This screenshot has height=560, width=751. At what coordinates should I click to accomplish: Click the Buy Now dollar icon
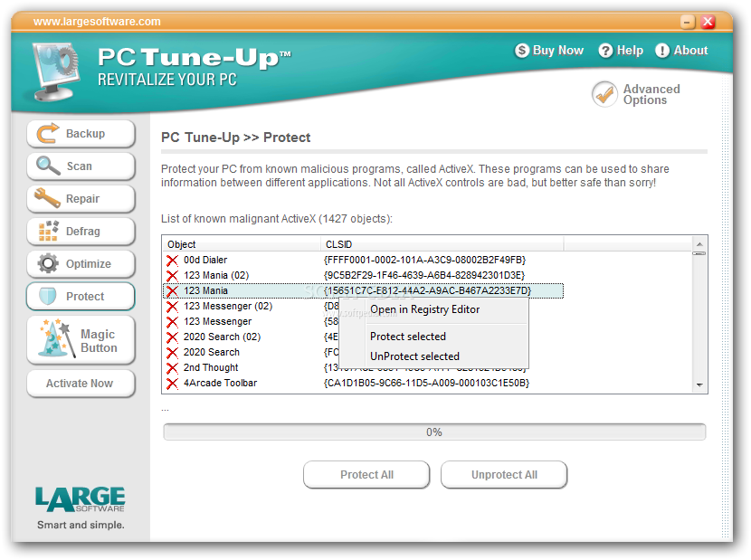pos(521,51)
